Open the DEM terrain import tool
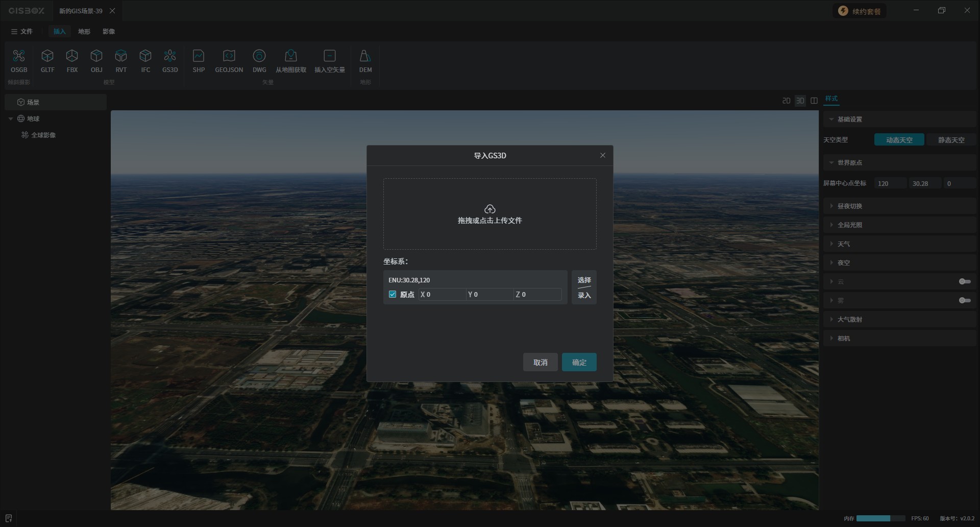 pos(365,56)
